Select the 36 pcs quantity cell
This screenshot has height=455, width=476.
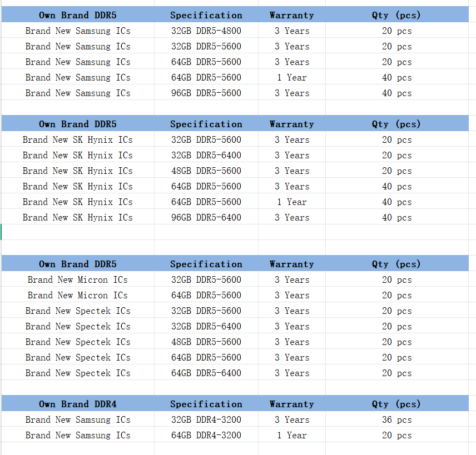click(x=397, y=419)
